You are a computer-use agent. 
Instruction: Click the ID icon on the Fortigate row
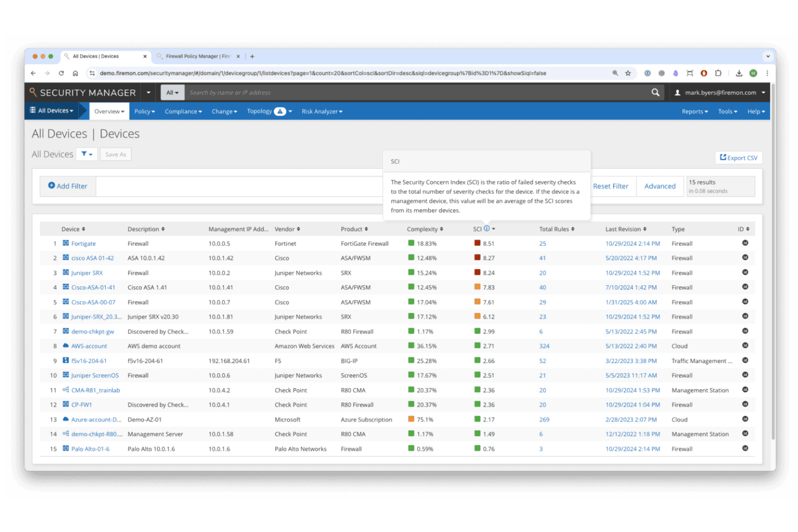745,243
